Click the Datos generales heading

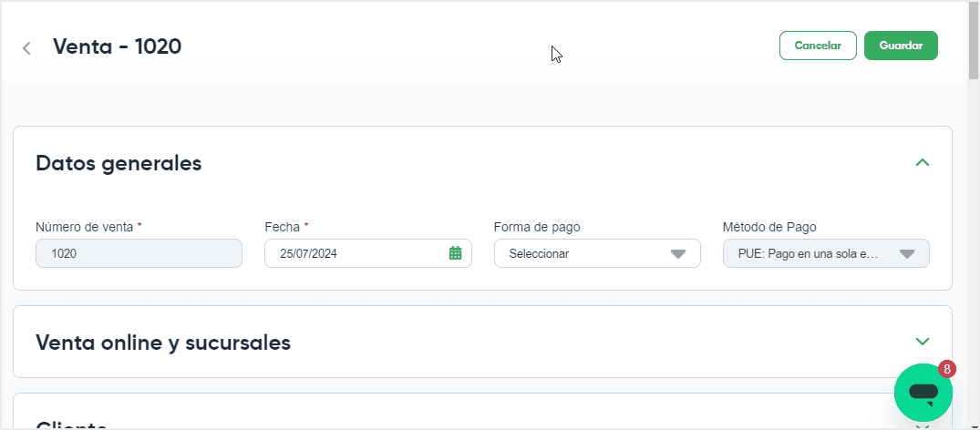click(x=119, y=163)
